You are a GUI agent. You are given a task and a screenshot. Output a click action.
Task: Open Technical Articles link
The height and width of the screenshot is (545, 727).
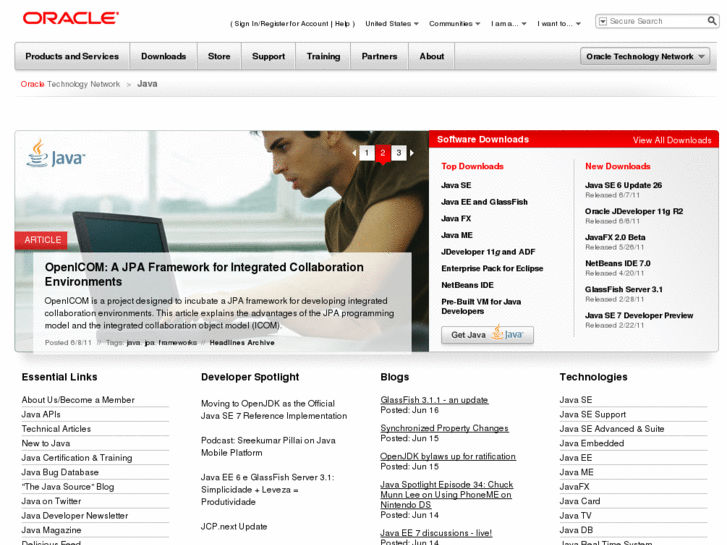tap(56, 429)
